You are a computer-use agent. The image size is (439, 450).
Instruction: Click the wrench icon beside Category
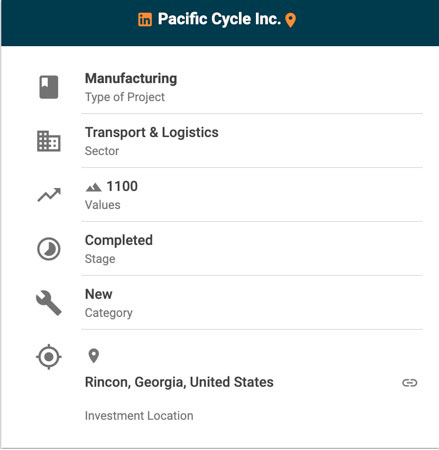[x=49, y=303]
